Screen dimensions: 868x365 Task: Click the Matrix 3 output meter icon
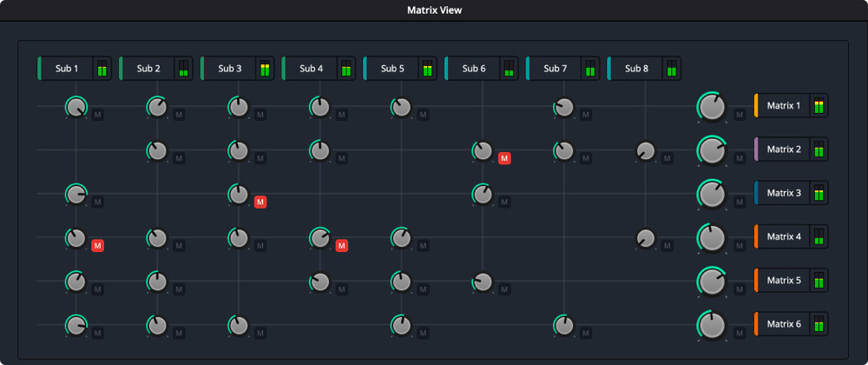[818, 193]
